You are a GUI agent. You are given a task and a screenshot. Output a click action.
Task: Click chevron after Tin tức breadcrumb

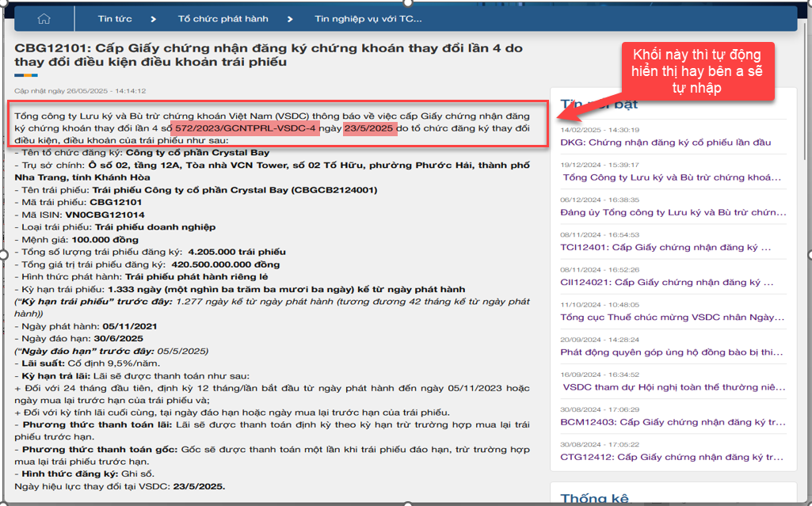(x=153, y=19)
